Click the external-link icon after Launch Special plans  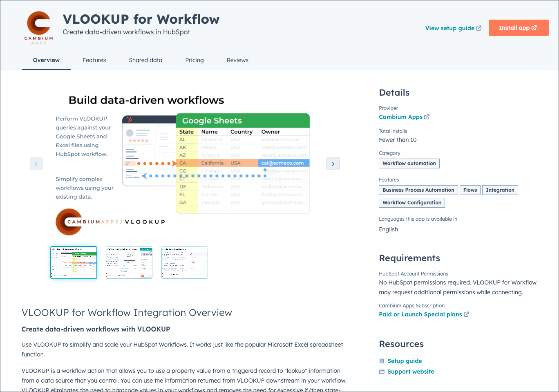467,314
